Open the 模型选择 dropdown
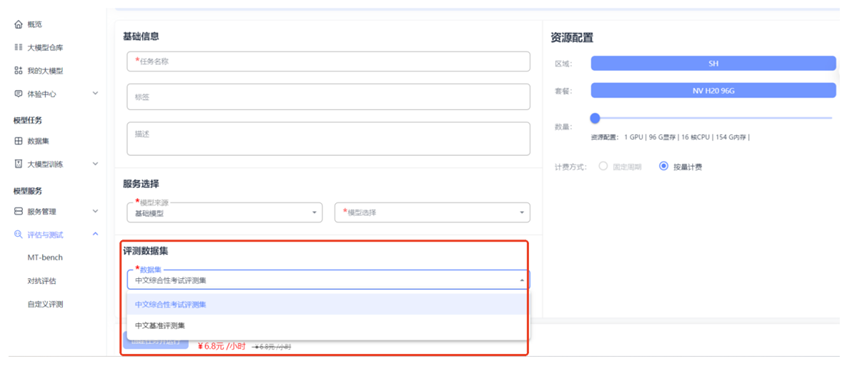This screenshot has width=865, height=384. pos(432,213)
